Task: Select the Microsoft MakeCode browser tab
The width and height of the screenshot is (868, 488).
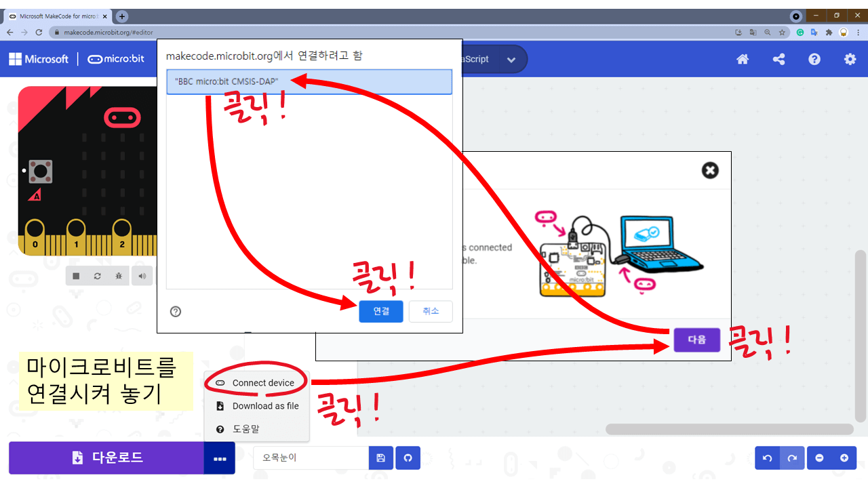Action: click(58, 16)
